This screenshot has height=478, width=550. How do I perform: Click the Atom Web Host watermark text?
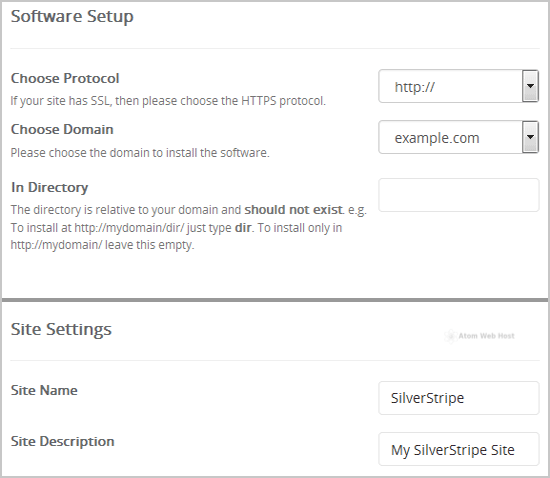click(486, 336)
